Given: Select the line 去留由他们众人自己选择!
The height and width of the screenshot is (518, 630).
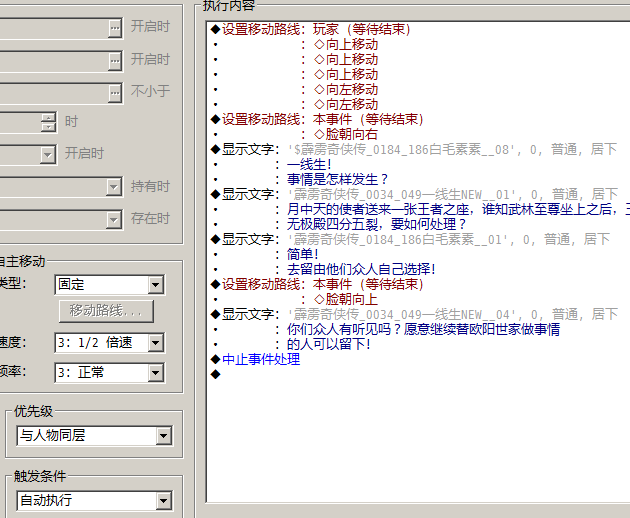Looking at the screenshot, I should click(x=361, y=269).
